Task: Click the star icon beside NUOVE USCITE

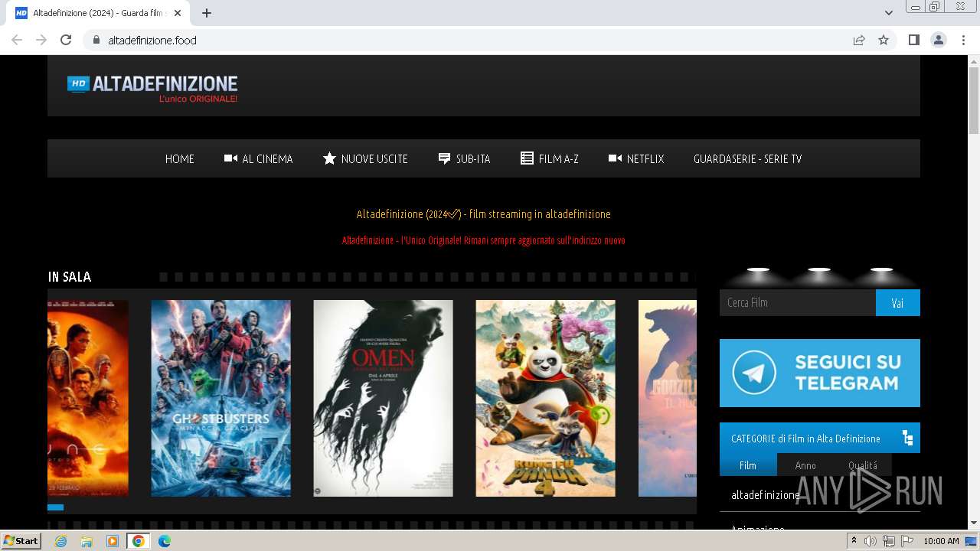Action: coord(329,158)
